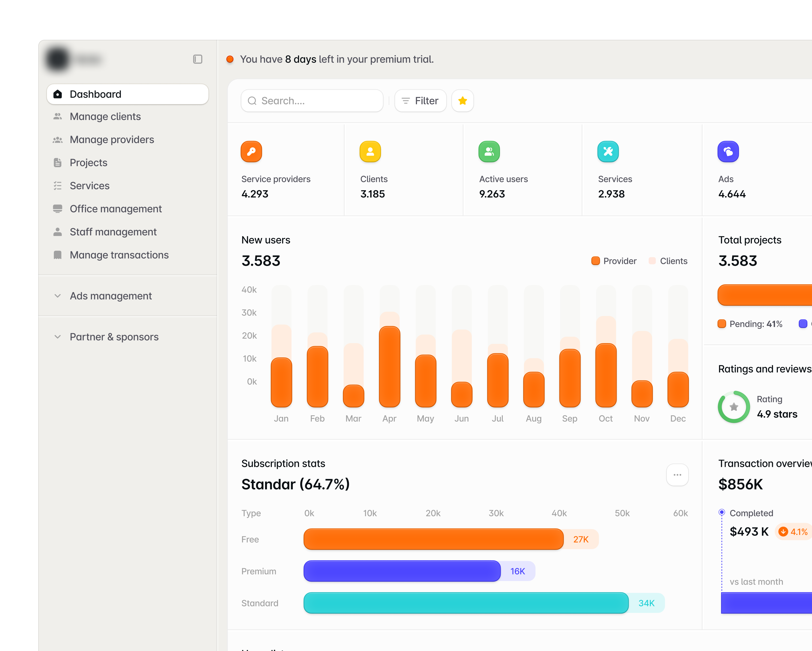
Task: Click the orange Service providers key icon
Action: coord(251,151)
